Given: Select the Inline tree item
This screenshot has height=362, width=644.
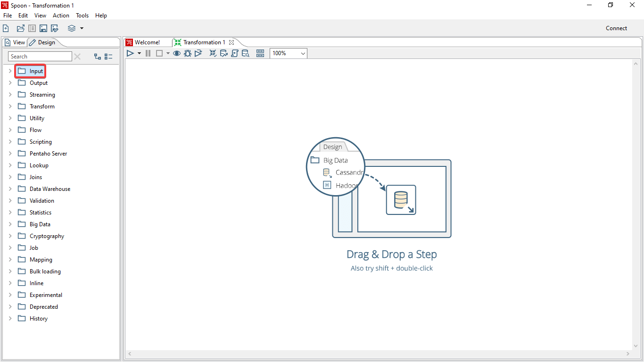Looking at the screenshot, I should (x=31, y=283).
